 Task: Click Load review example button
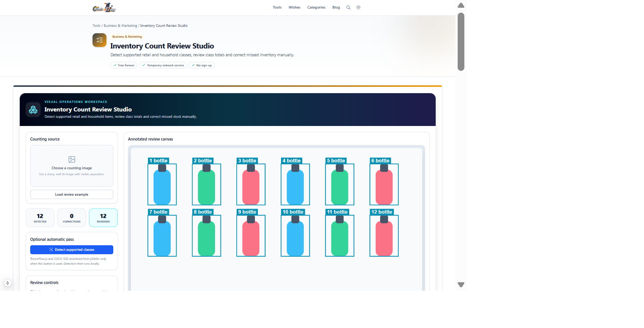click(72, 195)
